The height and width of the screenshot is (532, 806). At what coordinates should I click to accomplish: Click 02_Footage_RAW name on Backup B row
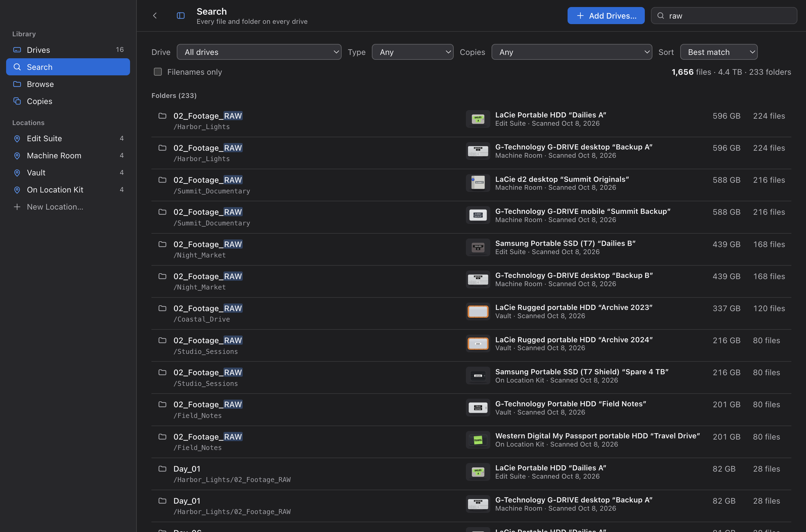coord(208,276)
